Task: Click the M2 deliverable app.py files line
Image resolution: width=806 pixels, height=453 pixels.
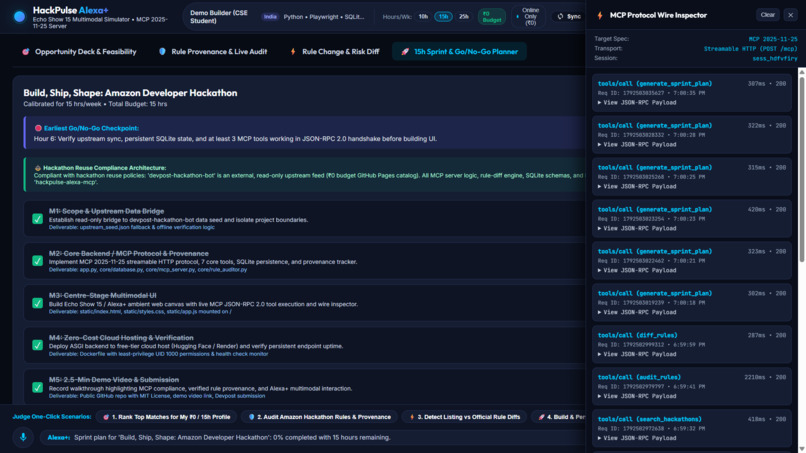Action: click(148, 269)
